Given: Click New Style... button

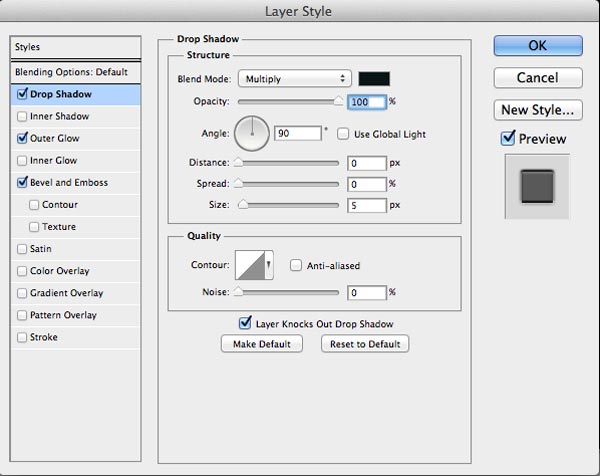Looking at the screenshot, I should click(537, 109).
